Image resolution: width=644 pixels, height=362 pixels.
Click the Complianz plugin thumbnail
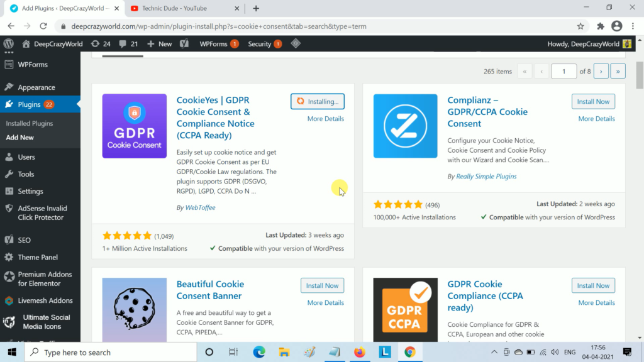click(x=406, y=126)
